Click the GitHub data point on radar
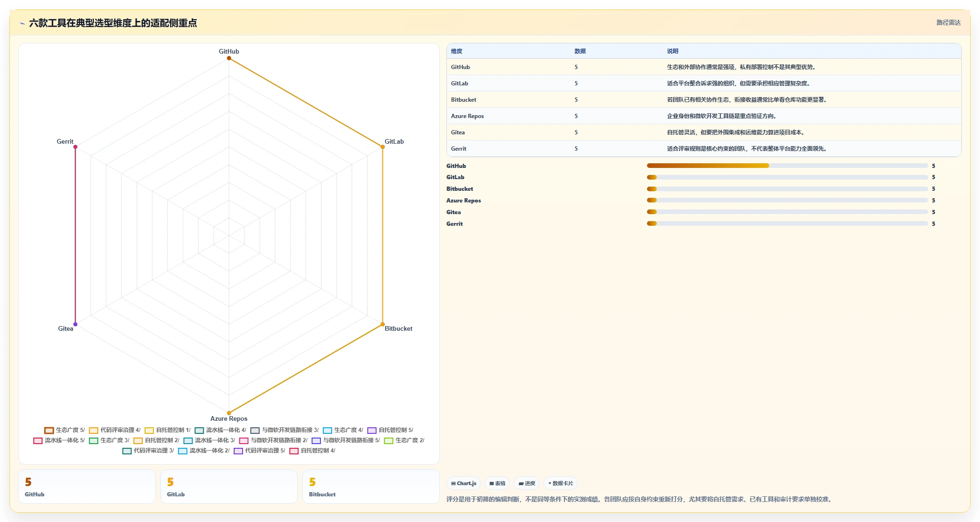 [229, 58]
